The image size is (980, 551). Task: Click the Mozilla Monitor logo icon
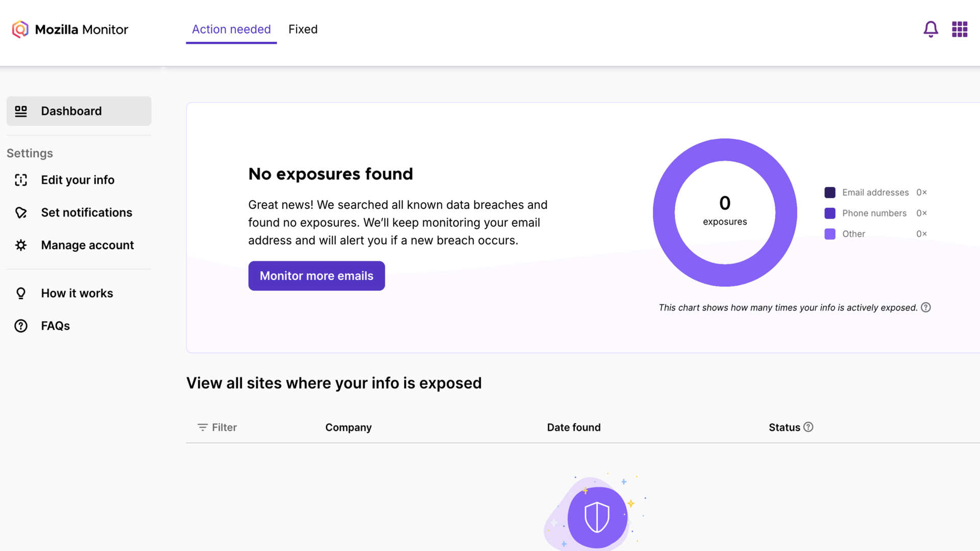point(20,29)
